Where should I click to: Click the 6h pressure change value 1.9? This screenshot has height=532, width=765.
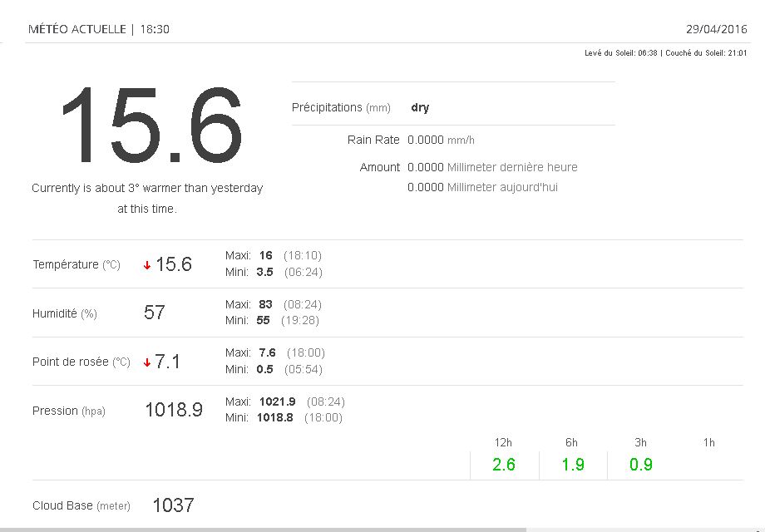pos(573,465)
